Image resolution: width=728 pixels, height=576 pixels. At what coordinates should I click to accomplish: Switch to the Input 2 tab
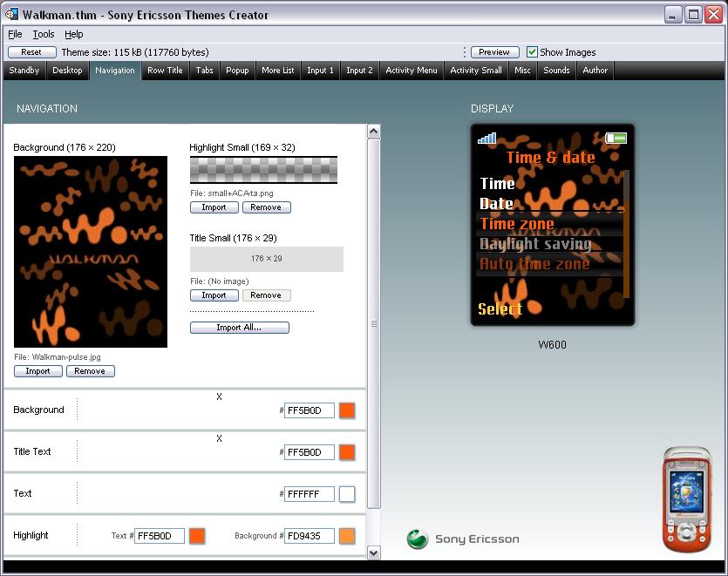pyautogui.click(x=359, y=71)
